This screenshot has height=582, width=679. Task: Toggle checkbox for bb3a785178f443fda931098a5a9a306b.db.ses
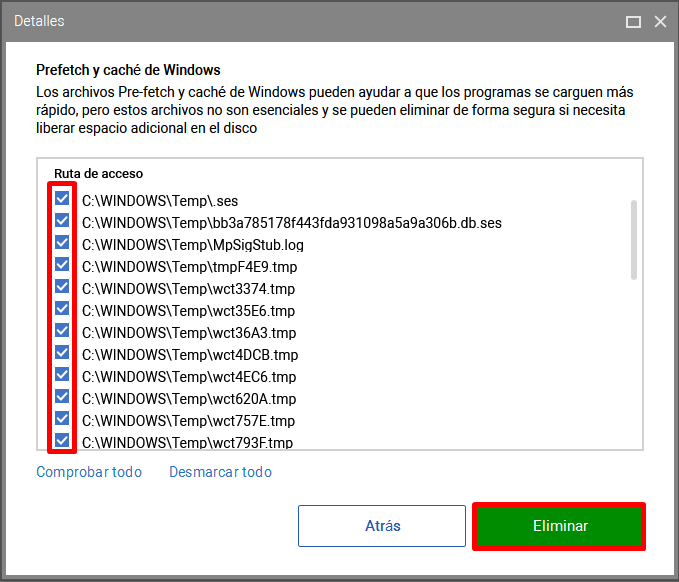(x=62, y=220)
